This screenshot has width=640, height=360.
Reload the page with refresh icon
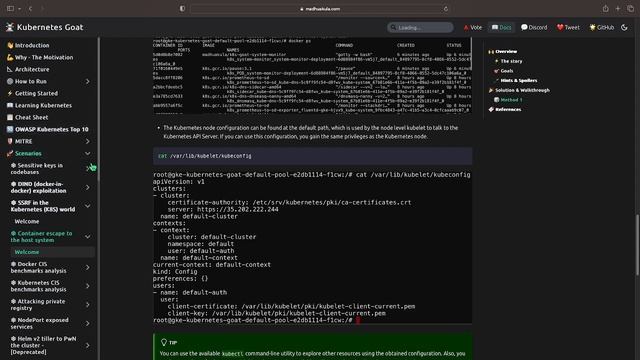coord(446,9)
